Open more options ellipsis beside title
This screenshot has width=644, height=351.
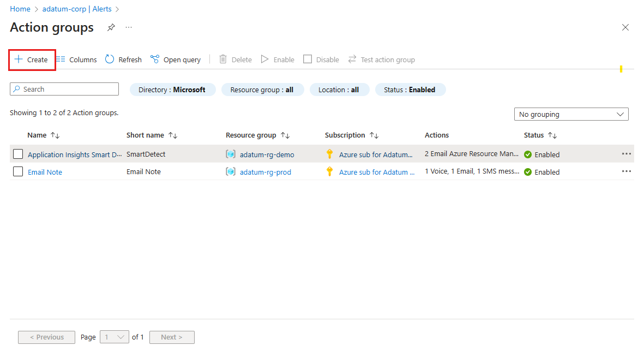129,27
